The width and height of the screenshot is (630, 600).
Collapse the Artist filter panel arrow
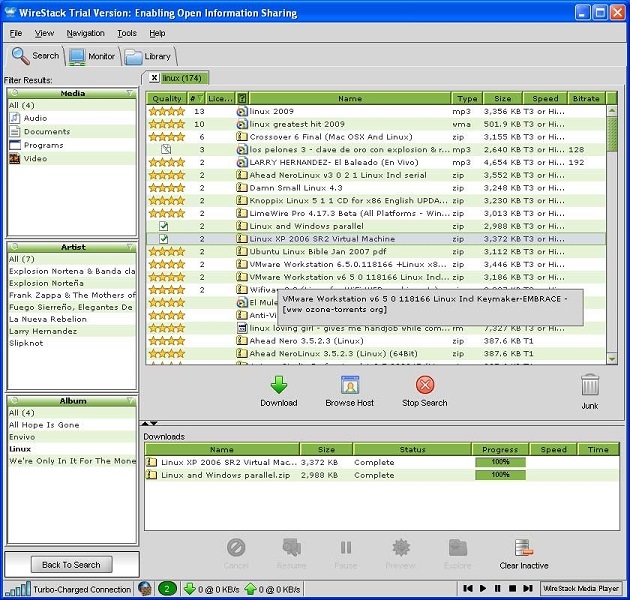point(130,246)
